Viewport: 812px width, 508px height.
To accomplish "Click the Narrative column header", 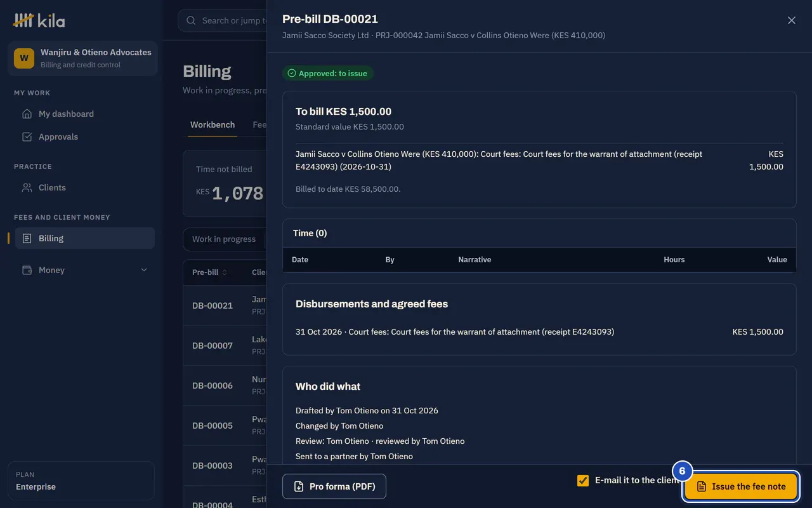I will pyautogui.click(x=475, y=259).
